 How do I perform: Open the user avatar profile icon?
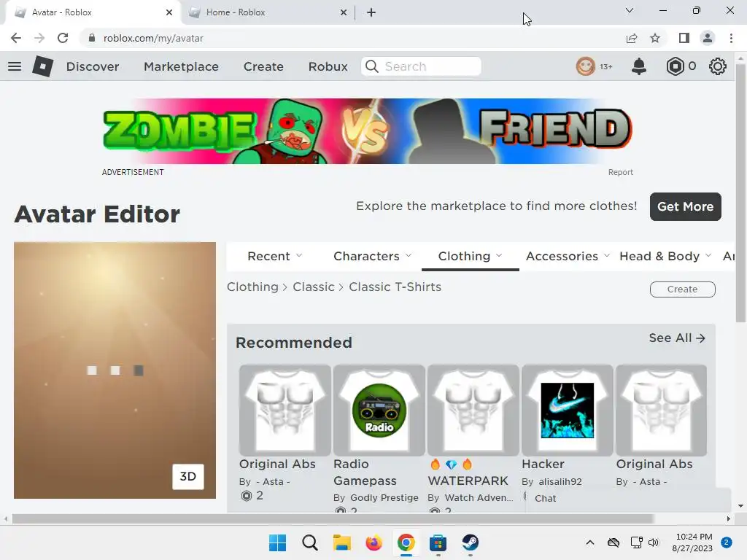pos(586,66)
